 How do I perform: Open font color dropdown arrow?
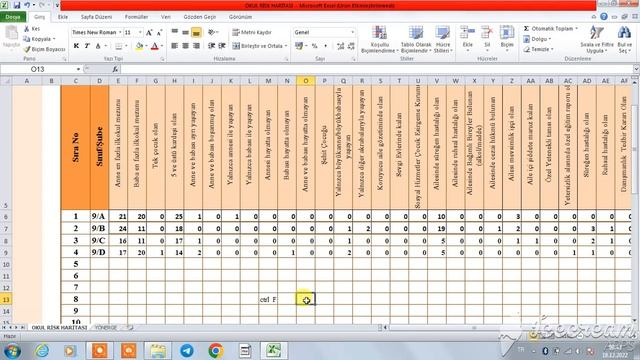click(162, 46)
